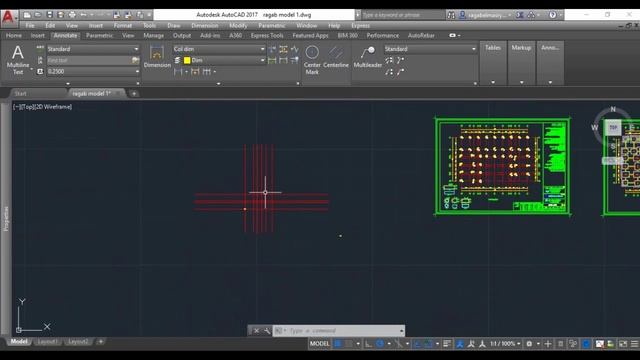Click the MODEL space button
This screenshot has height=360, width=640.
[x=320, y=344]
